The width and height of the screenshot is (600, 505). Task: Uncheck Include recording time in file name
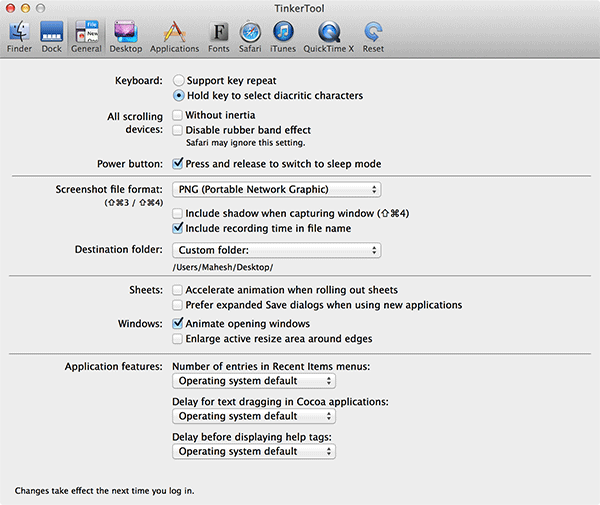tap(178, 228)
